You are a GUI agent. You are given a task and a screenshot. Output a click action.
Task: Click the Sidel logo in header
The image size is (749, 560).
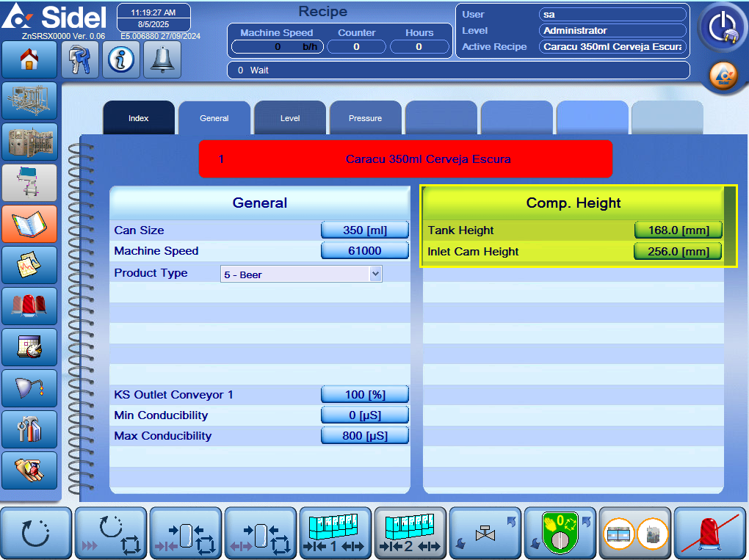(54, 17)
